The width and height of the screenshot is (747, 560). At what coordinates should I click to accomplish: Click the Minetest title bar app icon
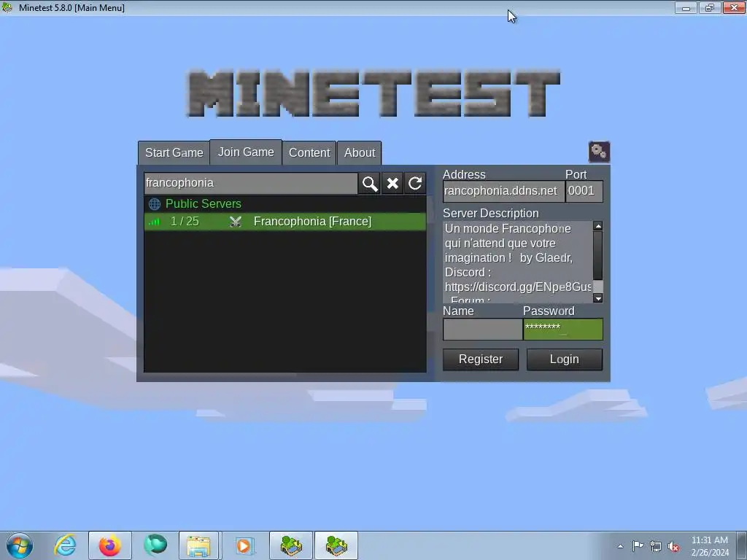[7, 7]
